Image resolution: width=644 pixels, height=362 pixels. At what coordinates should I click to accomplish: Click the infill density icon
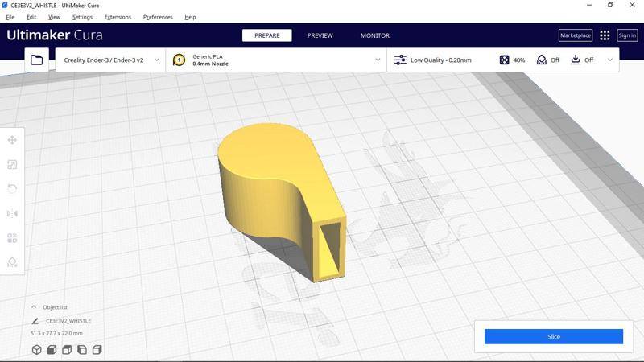[505, 60]
